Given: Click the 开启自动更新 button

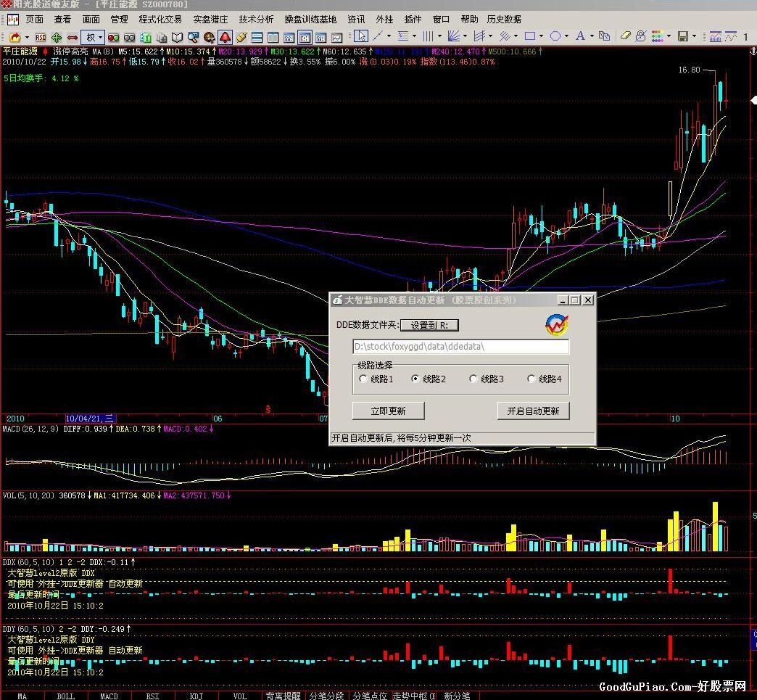Looking at the screenshot, I should (533, 411).
